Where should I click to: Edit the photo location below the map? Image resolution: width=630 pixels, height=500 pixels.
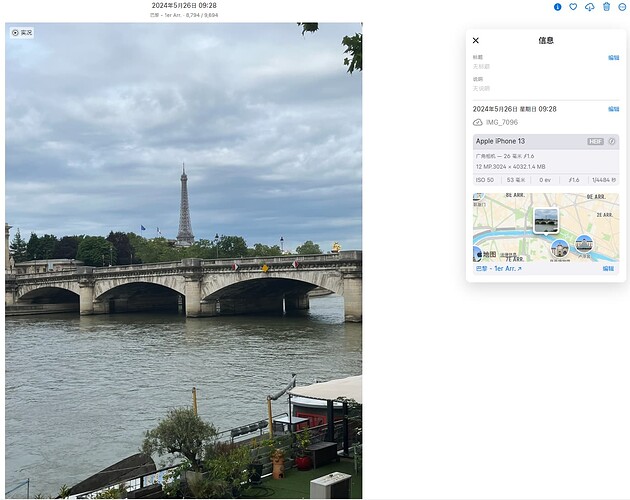pyautogui.click(x=608, y=268)
